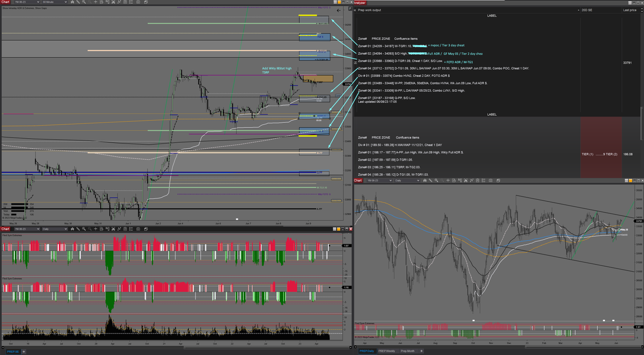Click zoom out icon on 60 Minute chart

coord(90,2)
